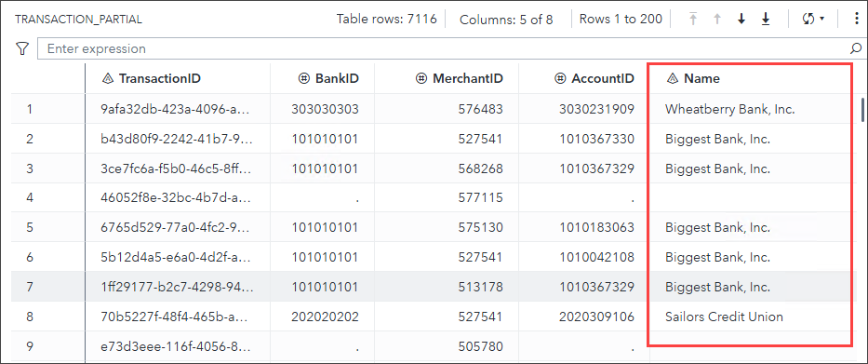This screenshot has width=868, height=364.
Task: Open the vertical three-dot more menu
Action: point(857,19)
